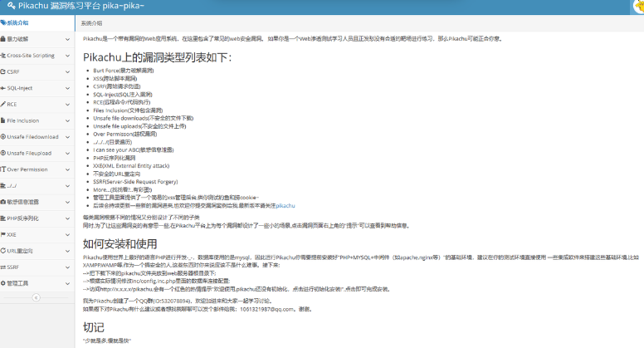The width and height of the screenshot is (644, 348).
Task: Open the Unsafe Fileupload menu item
Action: 29,153
